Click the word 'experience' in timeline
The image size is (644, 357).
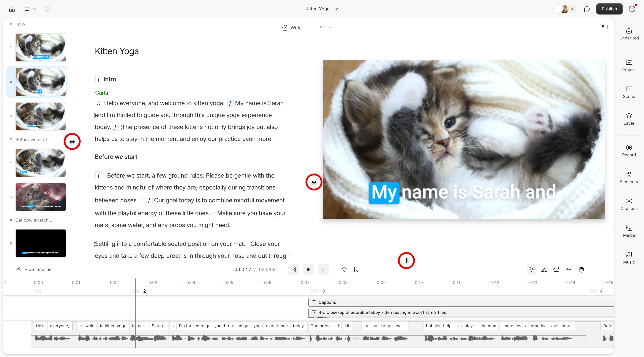(x=277, y=326)
